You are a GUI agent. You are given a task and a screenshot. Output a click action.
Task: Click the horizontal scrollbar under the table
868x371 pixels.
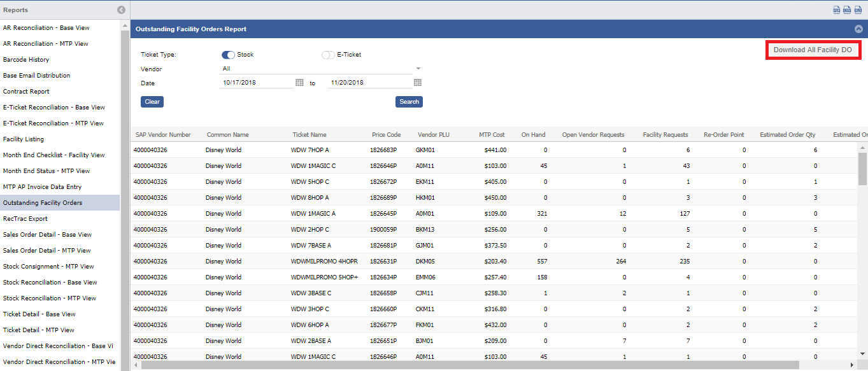(470, 365)
